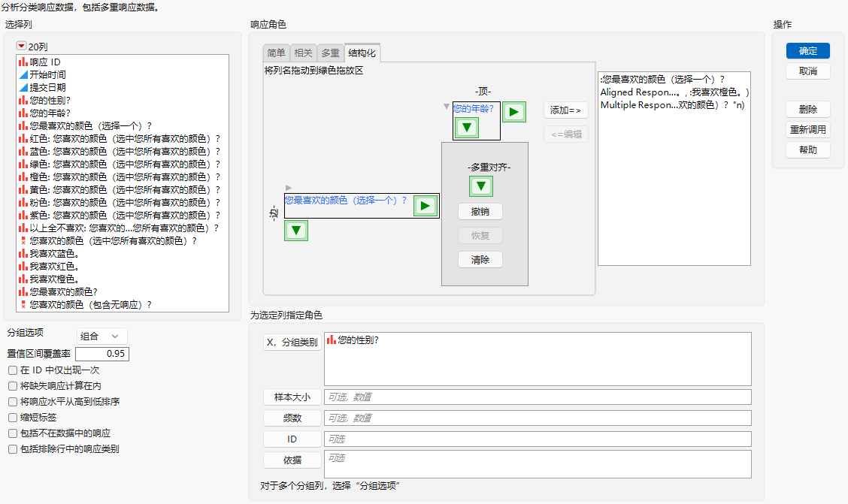
Task: Switch to the 相关 tab
Action: tap(304, 53)
